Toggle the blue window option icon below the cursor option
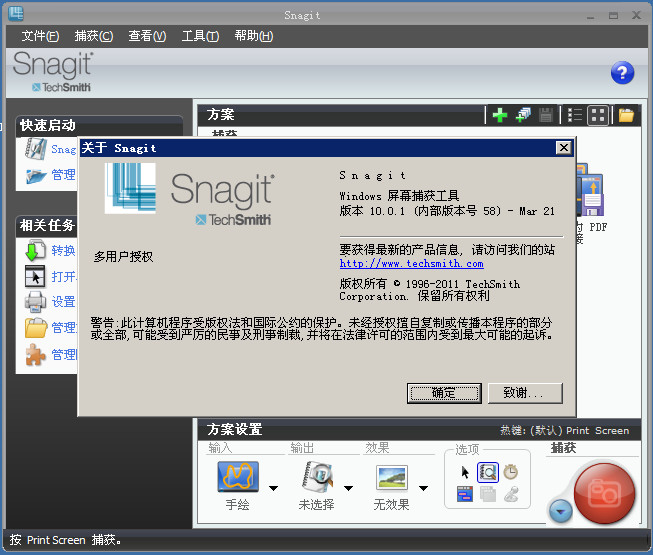The width and height of the screenshot is (653, 555). 465,494
